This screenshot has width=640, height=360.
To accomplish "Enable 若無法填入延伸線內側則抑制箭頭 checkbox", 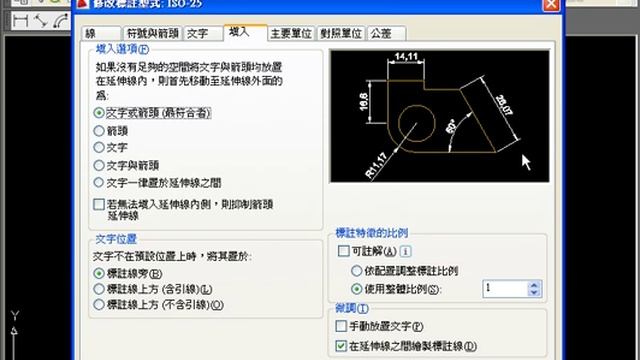I will [x=99, y=204].
